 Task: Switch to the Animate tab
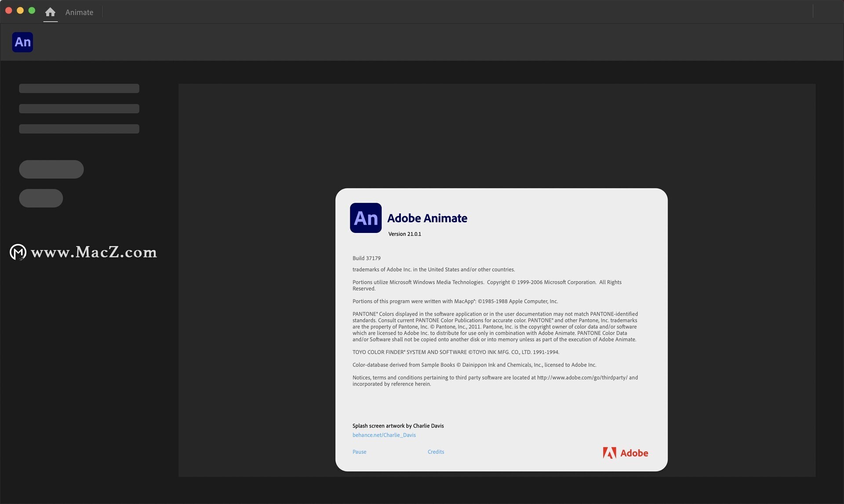(x=79, y=12)
